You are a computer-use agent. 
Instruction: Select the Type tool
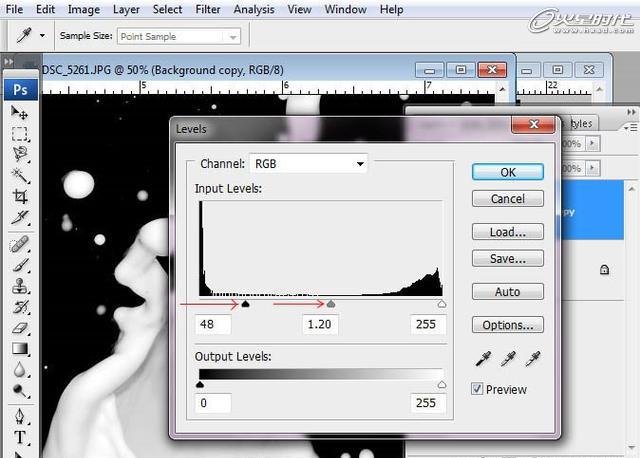click(20, 438)
